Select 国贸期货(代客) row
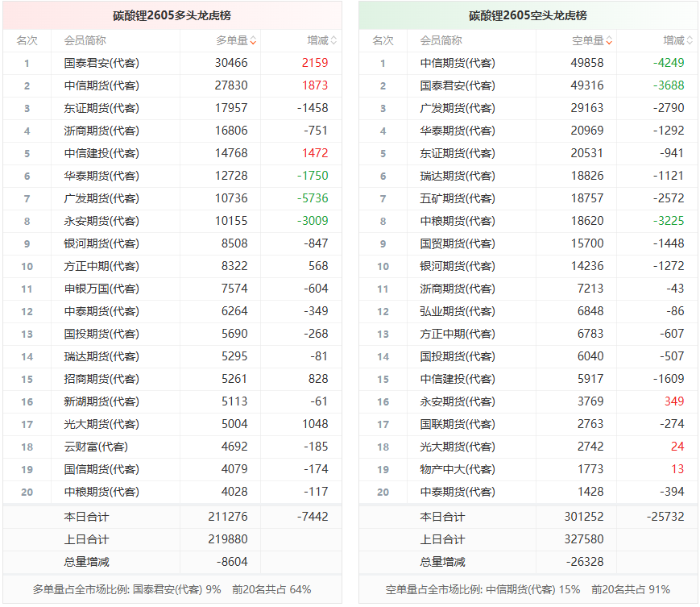This screenshot has height=607, width=700. pyautogui.click(x=528, y=243)
